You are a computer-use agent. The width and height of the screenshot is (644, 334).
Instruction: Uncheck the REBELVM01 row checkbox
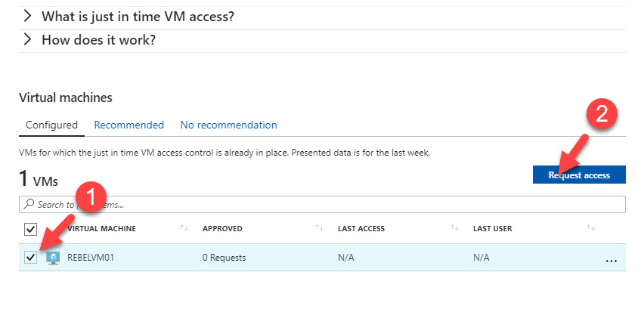click(x=30, y=258)
